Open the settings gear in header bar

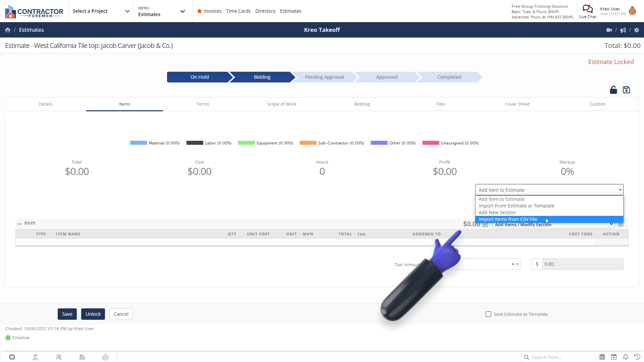tap(637, 30)
